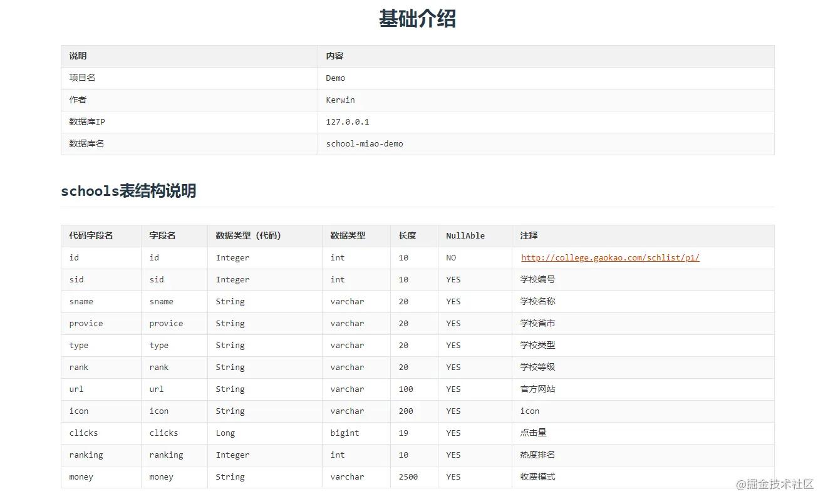
Task: Click the provice row's 学校省市 comment
Action: 537,323
